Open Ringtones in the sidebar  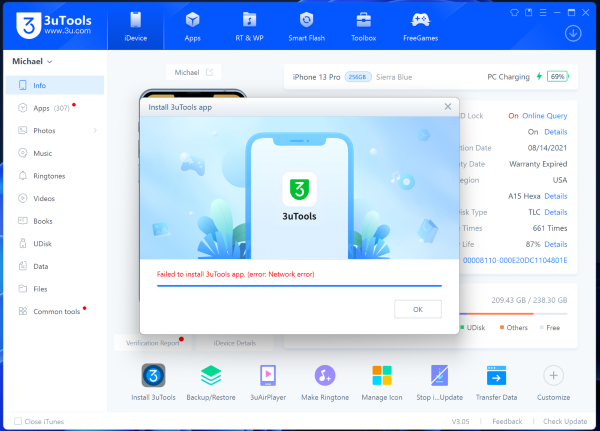[55, 176]
